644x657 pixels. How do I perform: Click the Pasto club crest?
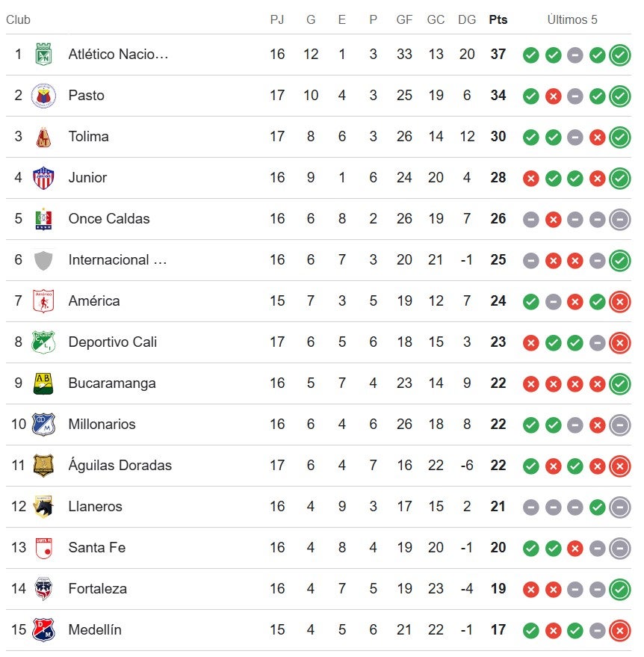43,96
